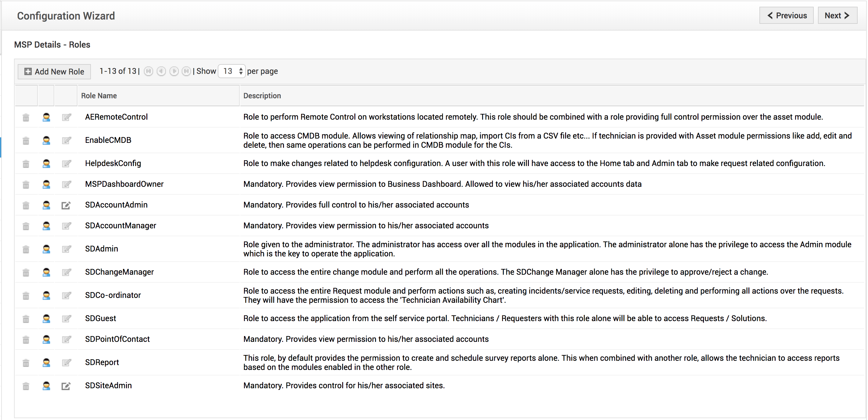The height and width of the screenshot is (420, 868).
Task: Edit the SDAccountAdmin role
Action: pyautogui.click(x=66, y=205)
